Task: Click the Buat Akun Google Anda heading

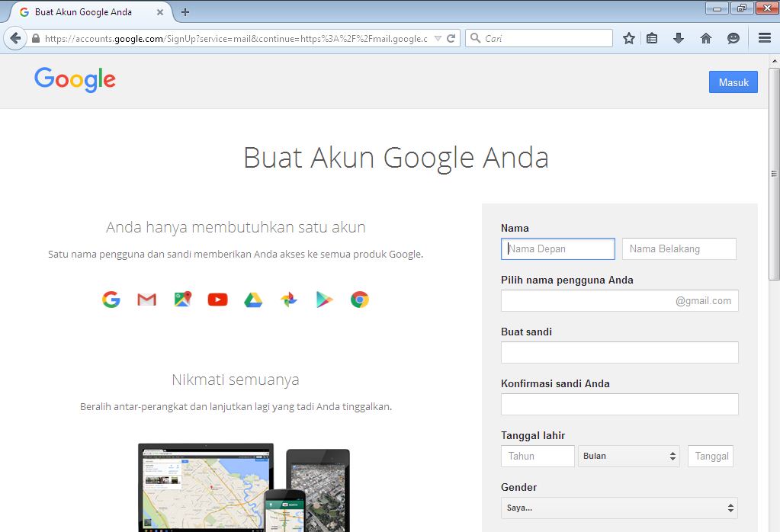Action: pyautogui.click(x=396, y=158)
